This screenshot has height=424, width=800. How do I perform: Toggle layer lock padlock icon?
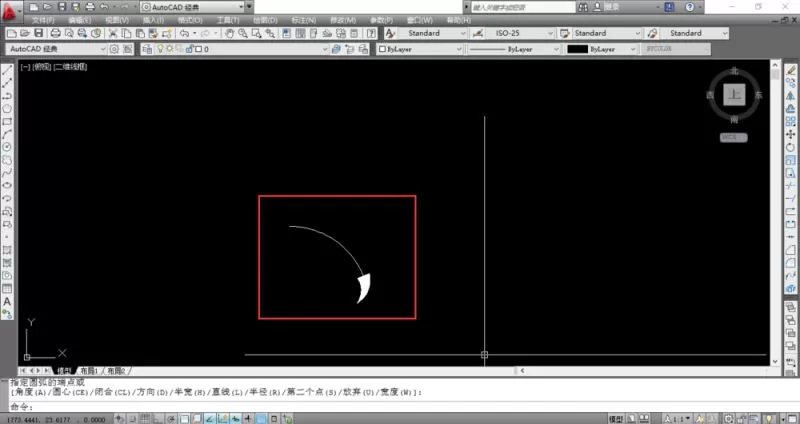click(189, 49)
